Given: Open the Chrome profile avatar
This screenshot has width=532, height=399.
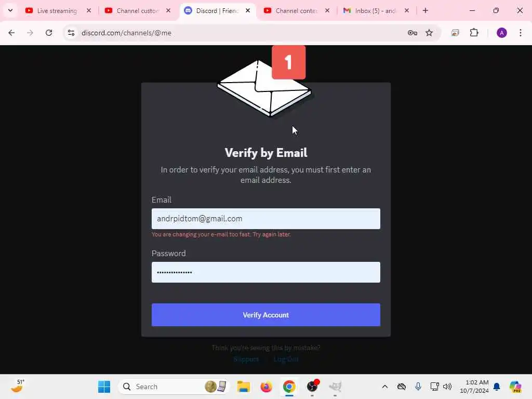Looking at the screenshot, I should (x=501, y=33).
